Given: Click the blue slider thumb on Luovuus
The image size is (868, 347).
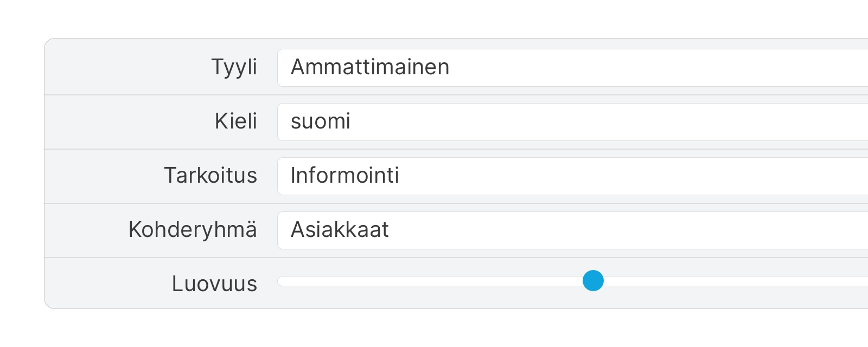Looking at the screenshot, I should (x=593, y=280).
